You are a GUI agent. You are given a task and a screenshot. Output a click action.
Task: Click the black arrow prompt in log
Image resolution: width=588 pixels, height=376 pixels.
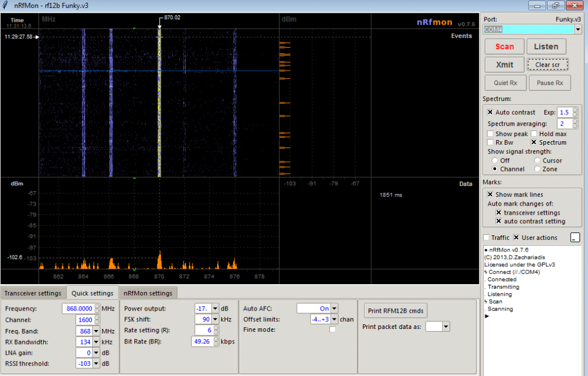(487, 316)
